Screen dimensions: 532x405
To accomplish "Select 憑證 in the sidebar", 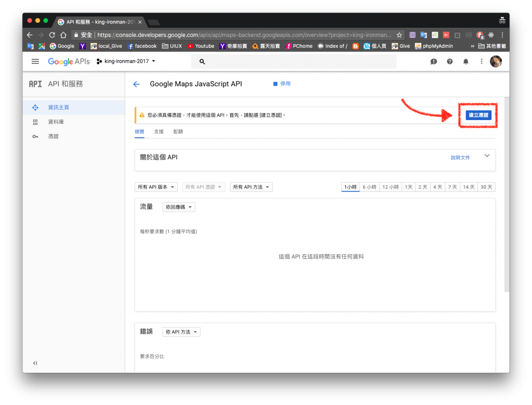I will click(x=74, y=136).
